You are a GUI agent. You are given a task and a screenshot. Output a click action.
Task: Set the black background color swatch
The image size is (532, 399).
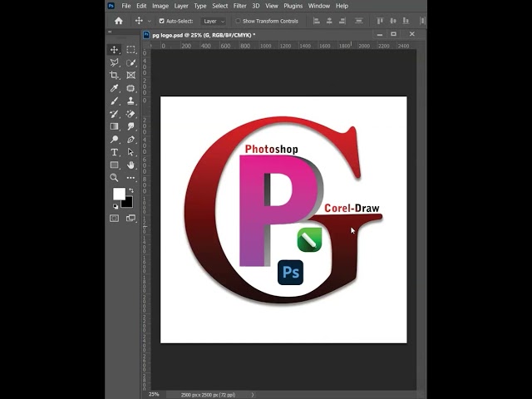coord(128,203)
